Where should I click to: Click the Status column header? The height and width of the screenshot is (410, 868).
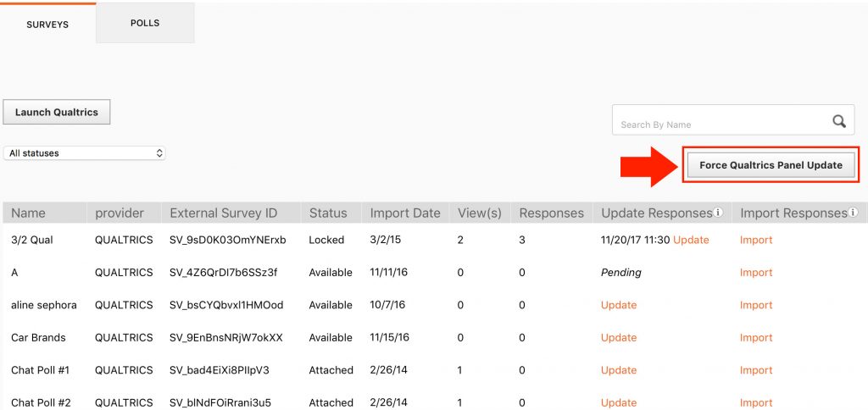click(328, 213)
